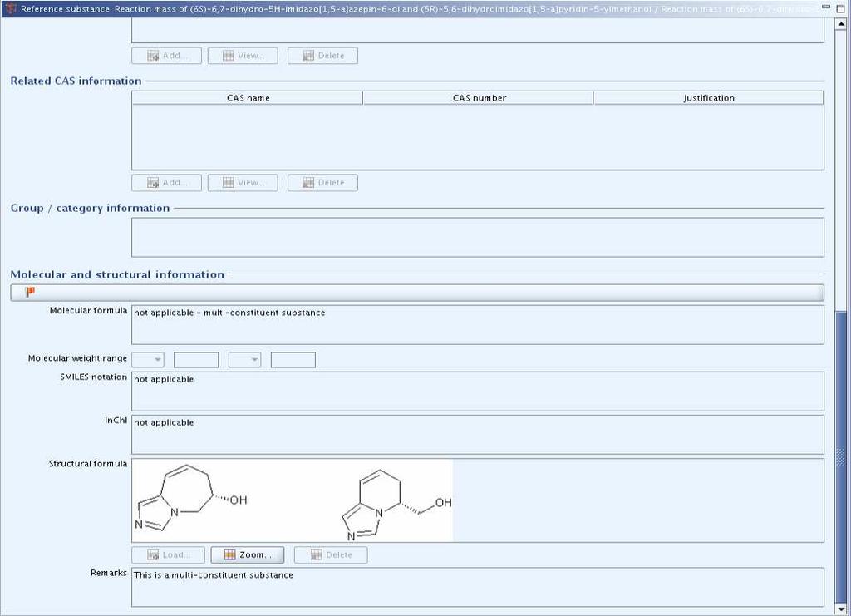Click the topmost Add button
This screenshot has height=616, width=851.
[x=166, y=56]
